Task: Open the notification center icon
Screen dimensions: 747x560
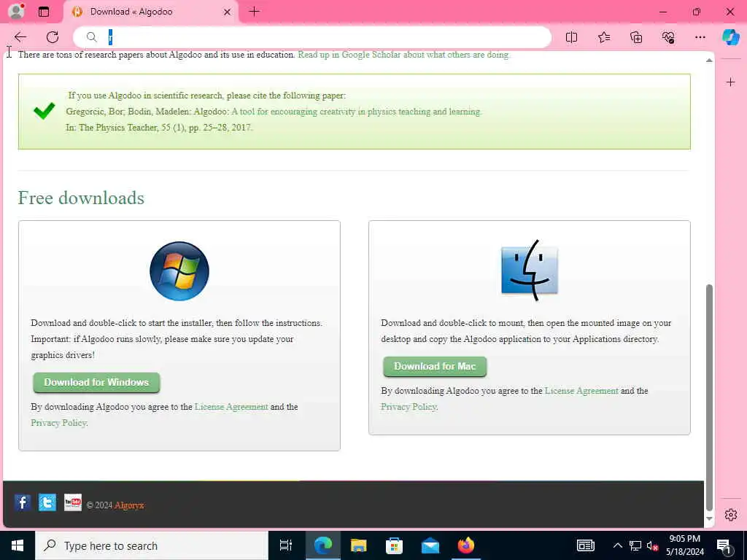Action: click(x=724, y=545)
